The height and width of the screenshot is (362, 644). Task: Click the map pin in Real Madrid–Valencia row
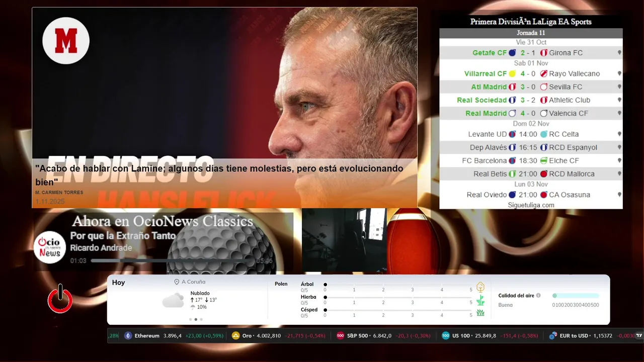click(x=619, y=113)
